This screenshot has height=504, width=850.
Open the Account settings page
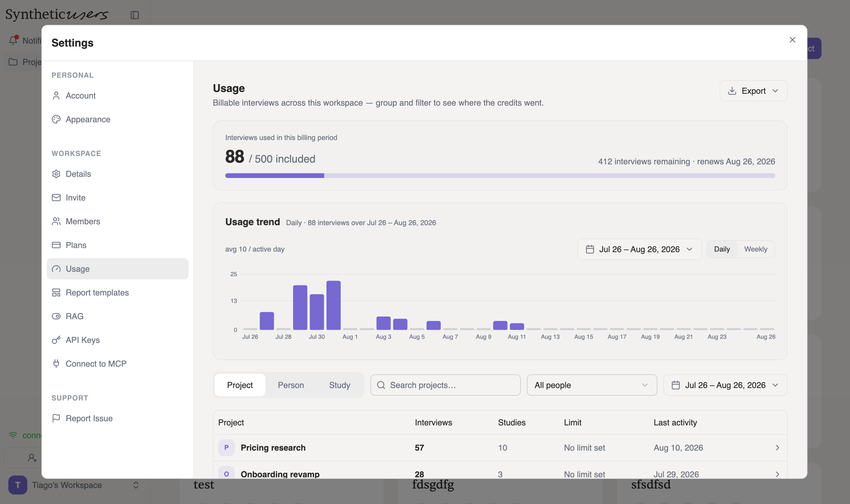(x=117, y=96)
